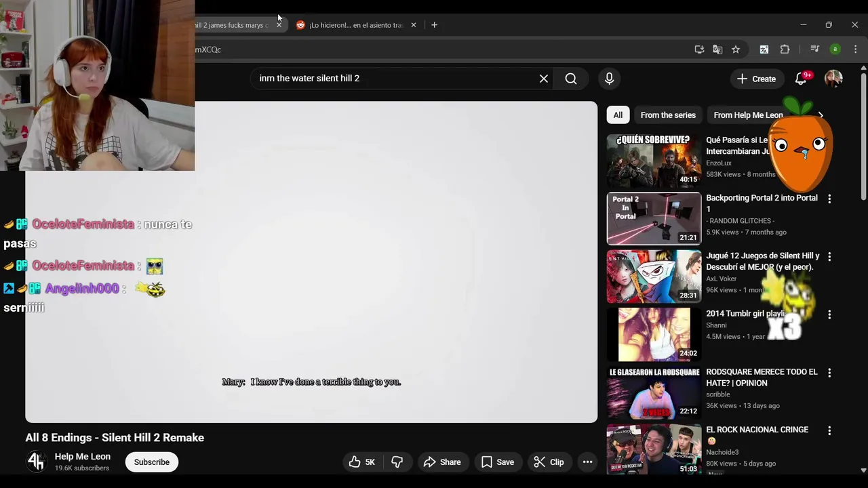Open '2014 Tumblr girl' video thumbnail
This screenshot has height=488, width=868.
pyautogui.click(x=654, y=334)
